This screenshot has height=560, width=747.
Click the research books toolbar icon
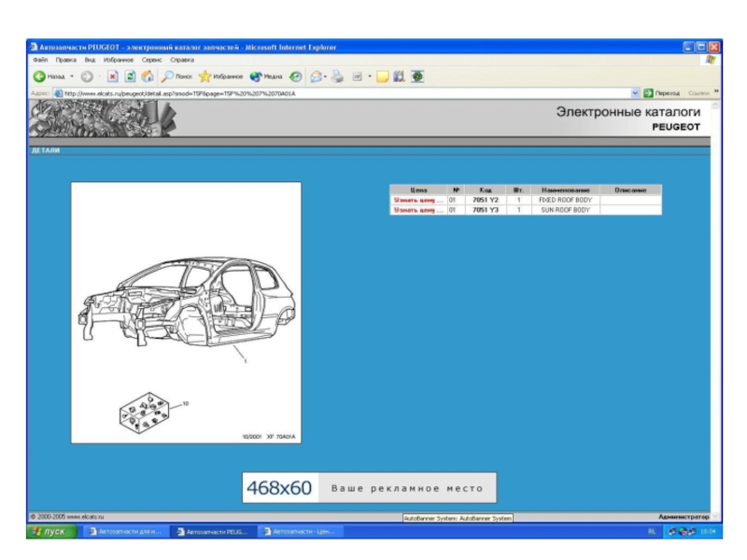[399, 77]
